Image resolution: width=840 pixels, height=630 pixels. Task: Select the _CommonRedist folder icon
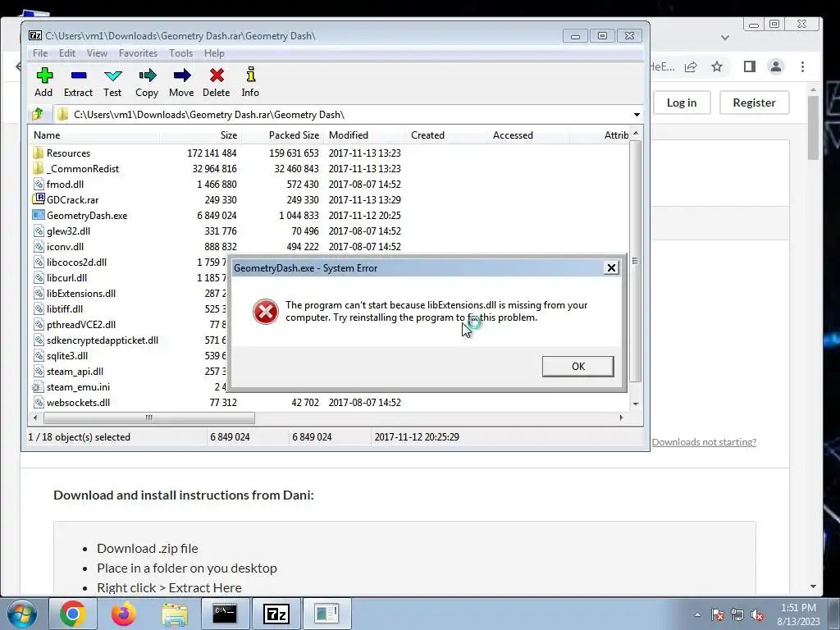point(38,168)
